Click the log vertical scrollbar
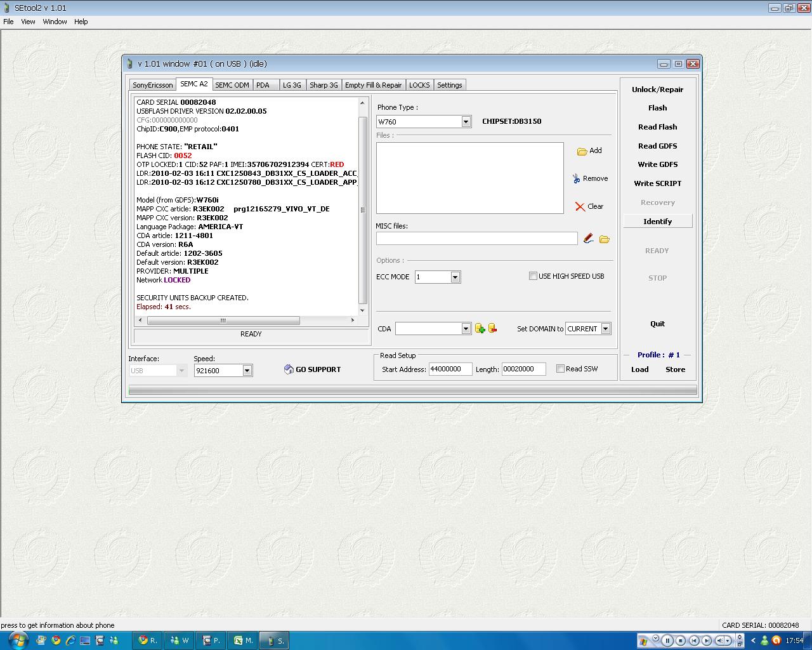This screenshot has height=650, width=812. pos(363,206)
